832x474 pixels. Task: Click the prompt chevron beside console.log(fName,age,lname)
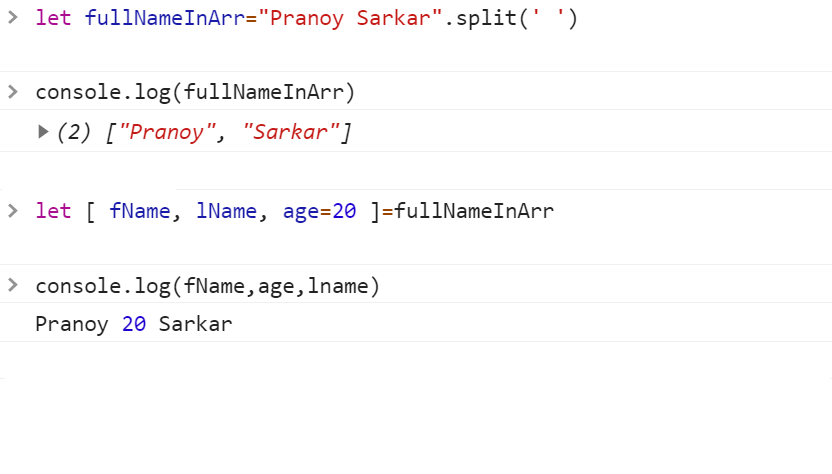(x=13, y=285)
